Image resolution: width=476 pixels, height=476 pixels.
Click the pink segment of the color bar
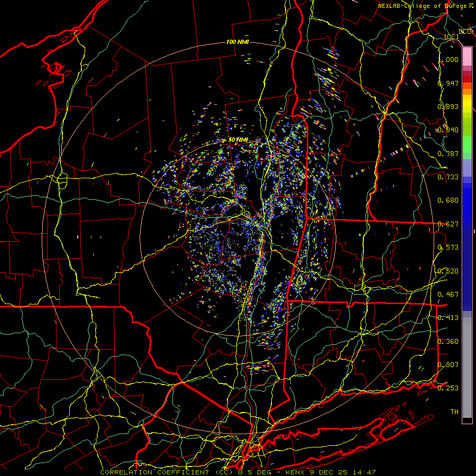tap(467, 57)
